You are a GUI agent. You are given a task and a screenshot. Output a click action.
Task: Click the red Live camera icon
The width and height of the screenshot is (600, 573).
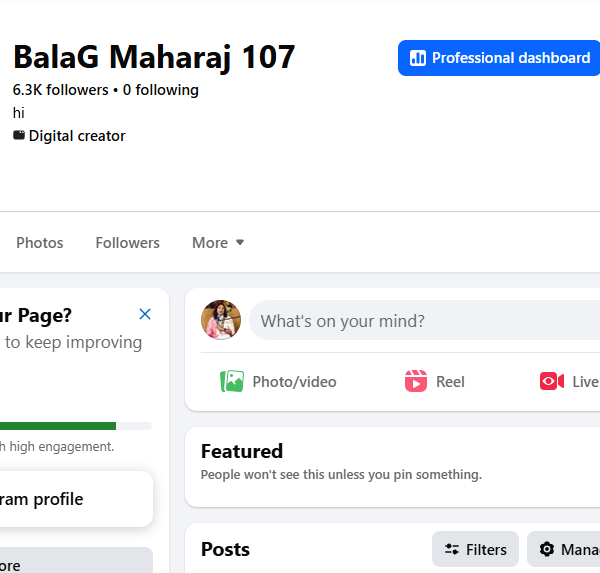552,381
